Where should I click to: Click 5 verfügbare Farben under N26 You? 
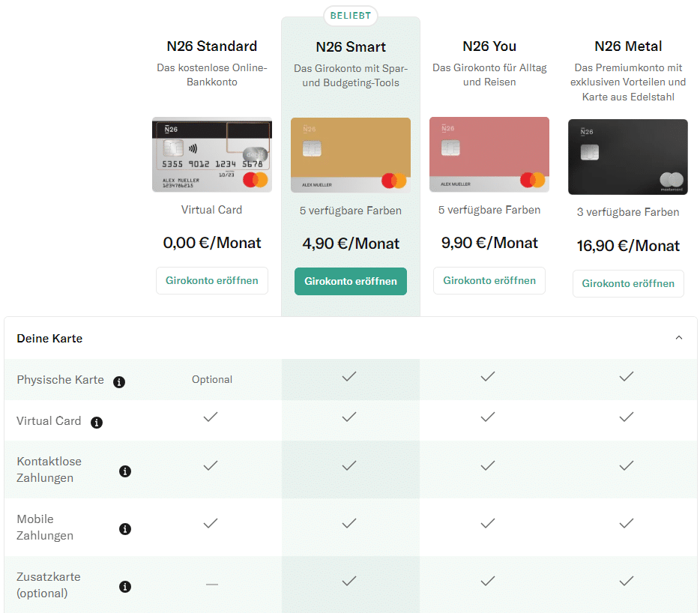(x=489, y=210)
